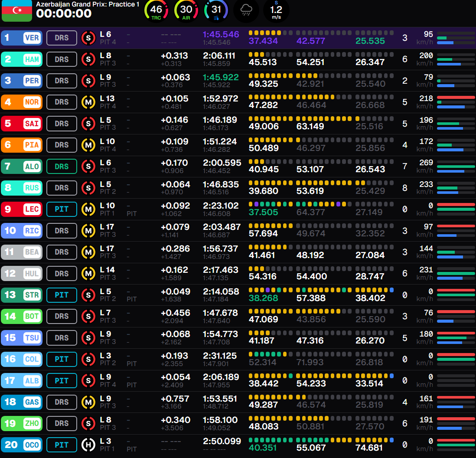The image size is (476, 458).
Task: Click the active green DRS badge for ALO
Action: (x=62, y=167)
